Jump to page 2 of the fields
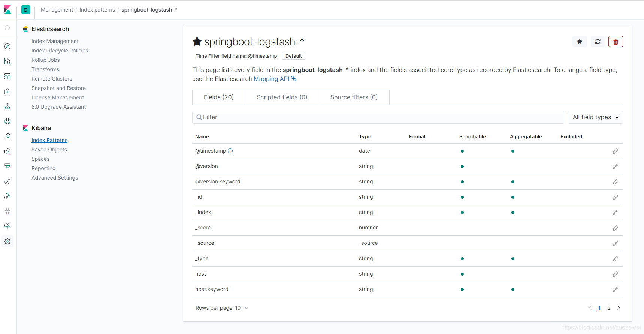The width and height of the screenshot is (644, 334). (x=609, y=308)
